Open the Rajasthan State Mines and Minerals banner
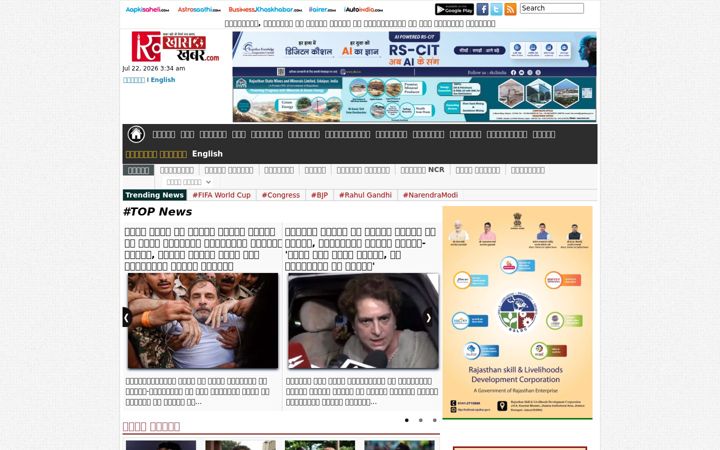The height and width of the screenshot is (450, 720). point(414,99)
